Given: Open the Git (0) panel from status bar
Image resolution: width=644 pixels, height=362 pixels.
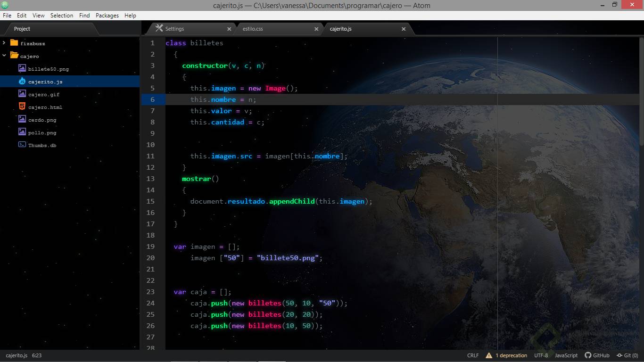Looking at the screenshot, I should coord(627,355).
